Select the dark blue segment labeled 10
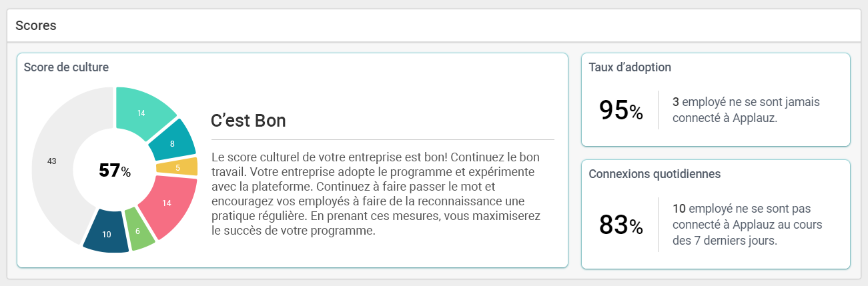This screenshot has height=286, width=868. (x=107, y=233)
